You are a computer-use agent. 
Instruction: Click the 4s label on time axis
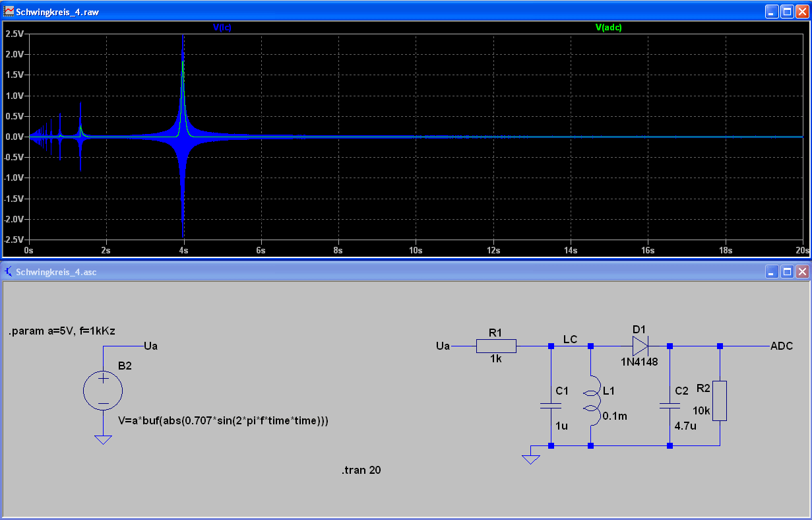click(183, 251)
